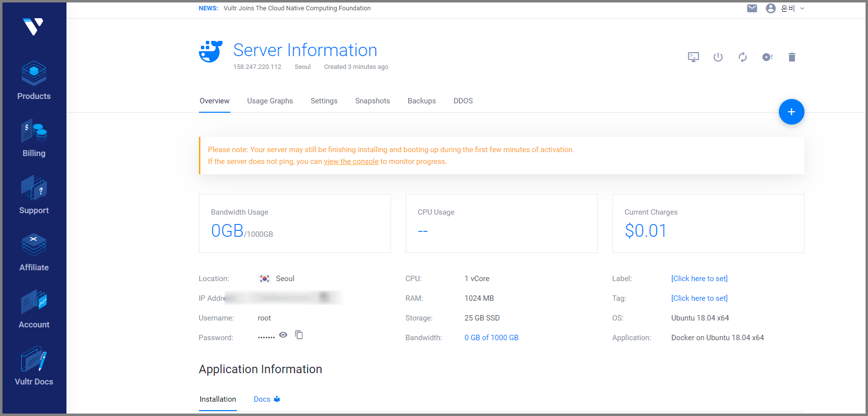868x416 pixels.
Task: Open the Affiliate section in the sidebar
Action: [x=34, y=252]
